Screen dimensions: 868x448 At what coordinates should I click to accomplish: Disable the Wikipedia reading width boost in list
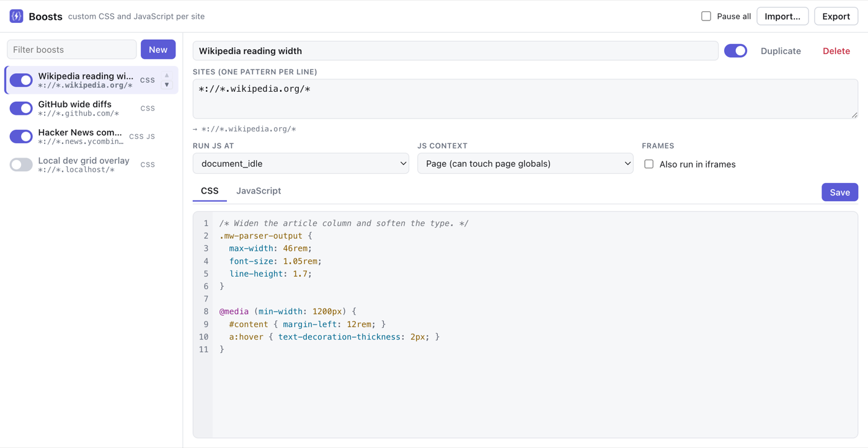[21, 80]
